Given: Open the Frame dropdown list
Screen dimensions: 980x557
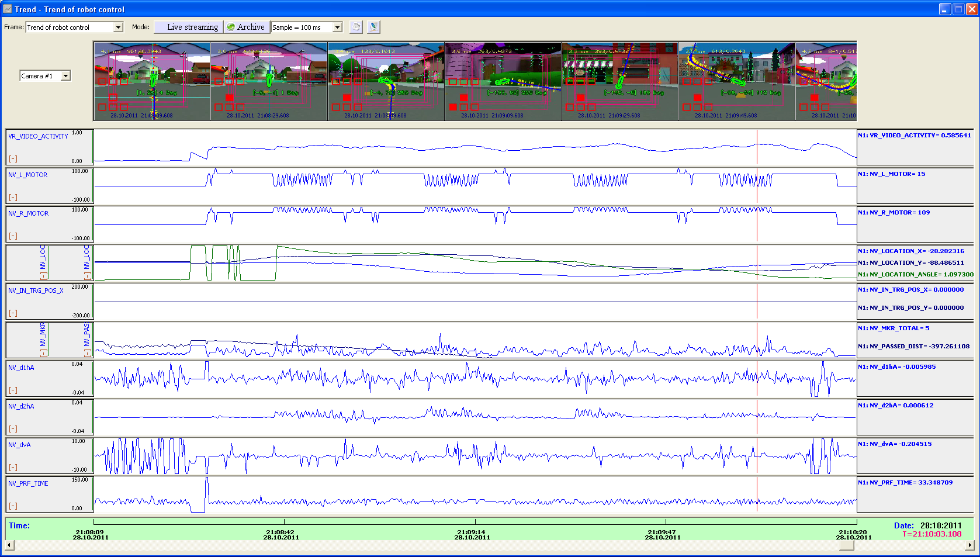Looking at the screenshot, I should pos(118,27).
